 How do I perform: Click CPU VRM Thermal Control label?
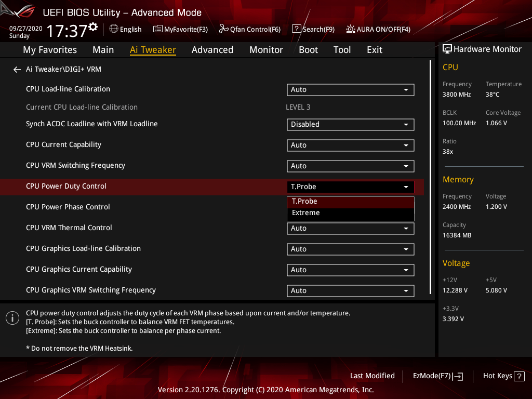coord(69,228)
